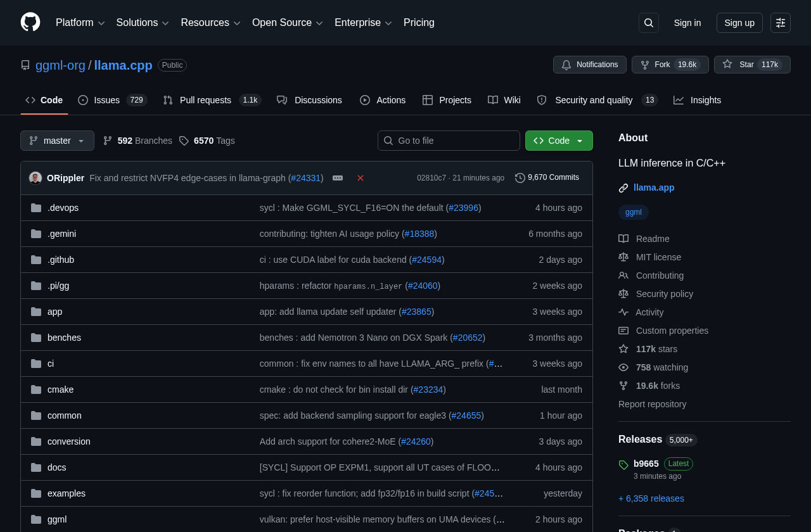Click the Fork 19.6k button
Screen dimensions: 811x532
point(670,65)
